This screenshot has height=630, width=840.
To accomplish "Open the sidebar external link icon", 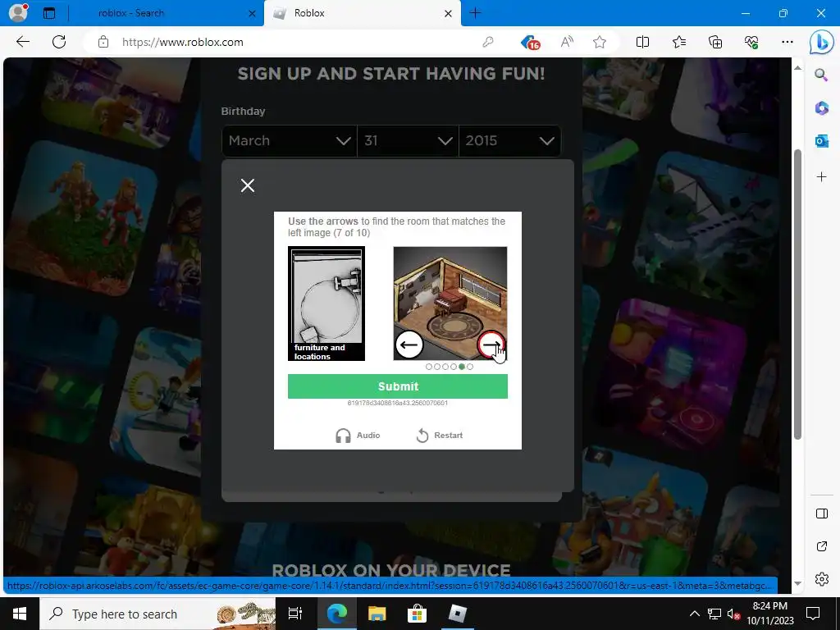I will (821, 546).
